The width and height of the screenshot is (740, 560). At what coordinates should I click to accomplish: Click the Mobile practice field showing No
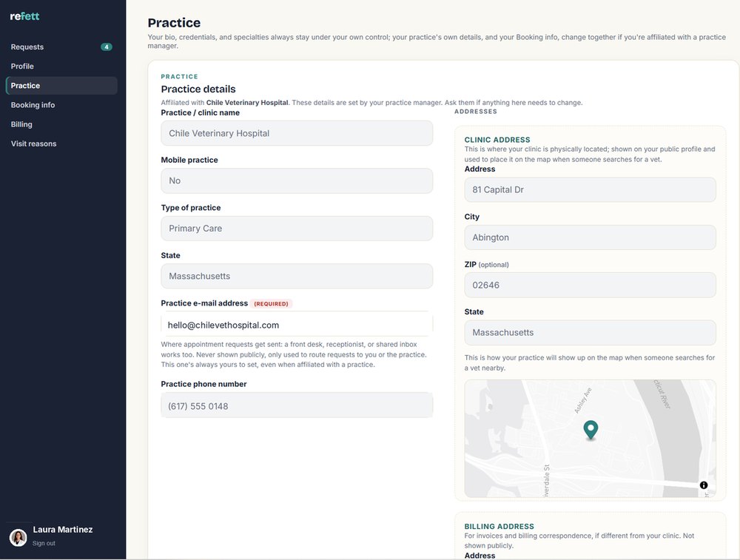tap(297, 181)
